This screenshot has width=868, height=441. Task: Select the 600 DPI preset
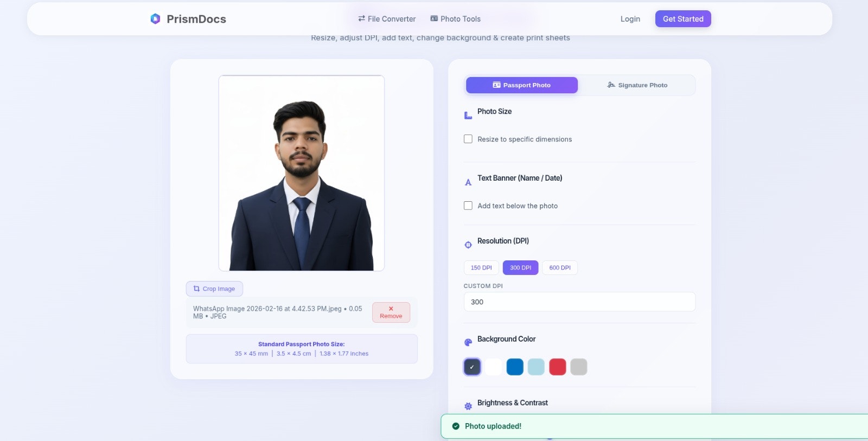[560, 268]
